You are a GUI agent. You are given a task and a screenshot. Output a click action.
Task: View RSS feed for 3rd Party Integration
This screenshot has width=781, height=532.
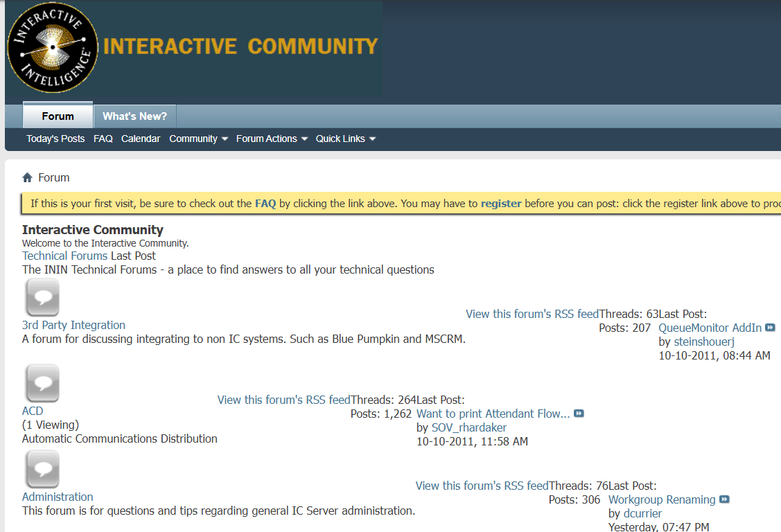click(x=532, y=314)
